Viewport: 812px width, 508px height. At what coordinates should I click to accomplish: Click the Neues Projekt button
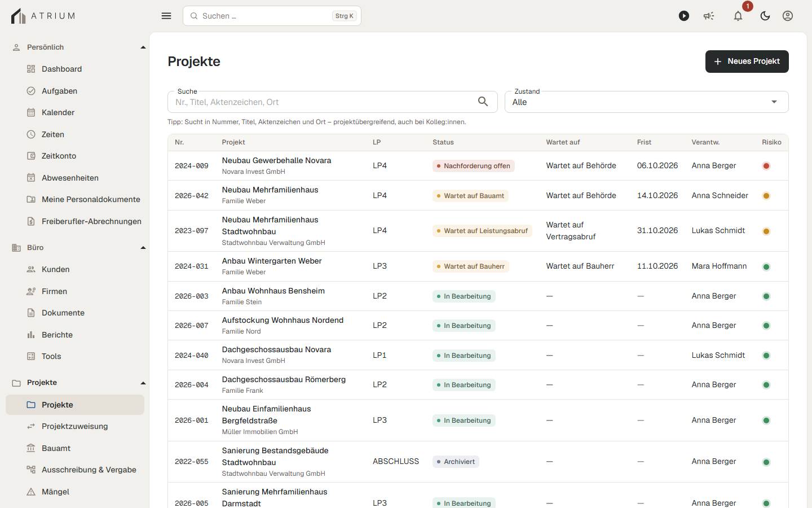[747, 62]
